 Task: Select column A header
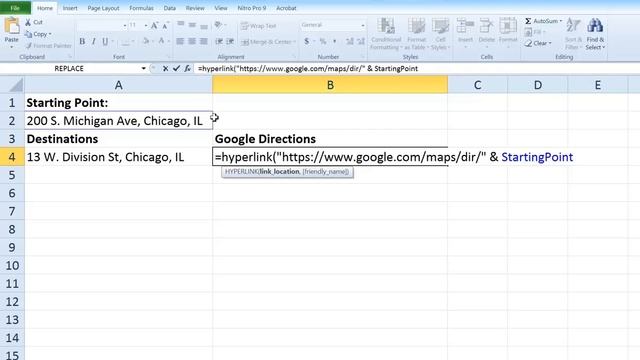tap(118, 85)
